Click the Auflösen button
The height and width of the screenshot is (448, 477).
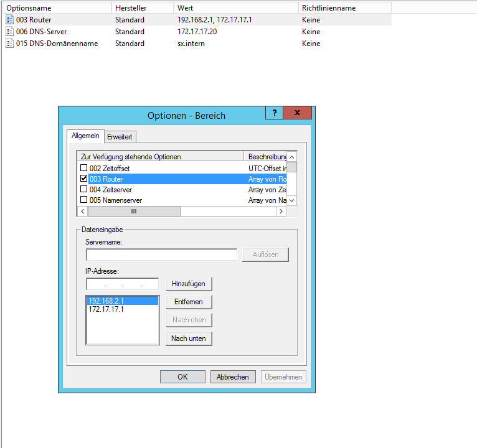point(265,254)
